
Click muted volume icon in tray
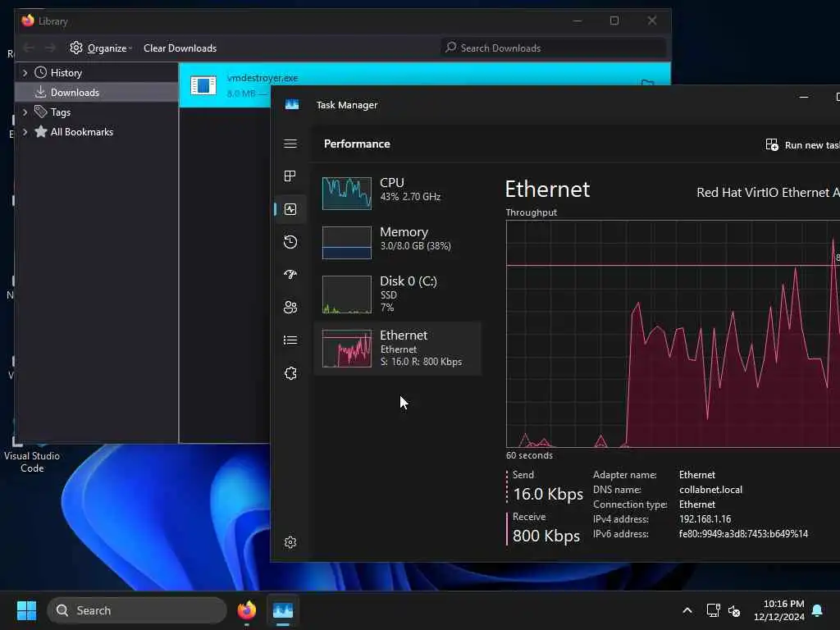tap(734, 610)
